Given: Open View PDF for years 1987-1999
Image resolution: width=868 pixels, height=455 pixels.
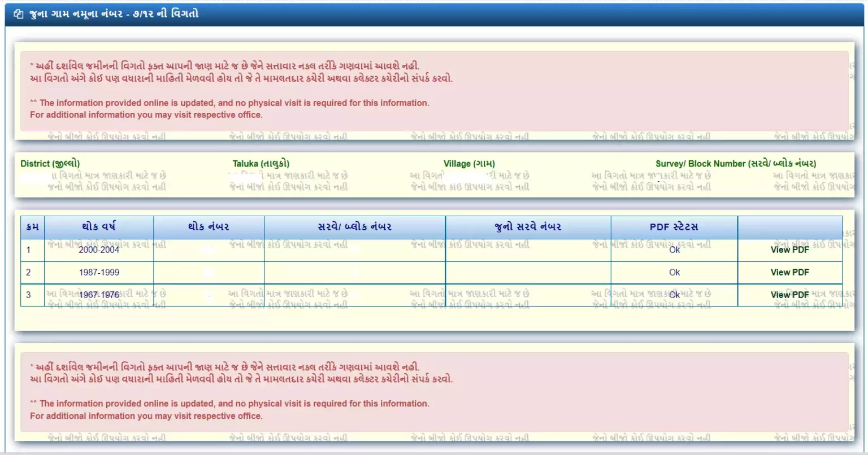Looking at the screenshot, I should [x=789, y=272].
